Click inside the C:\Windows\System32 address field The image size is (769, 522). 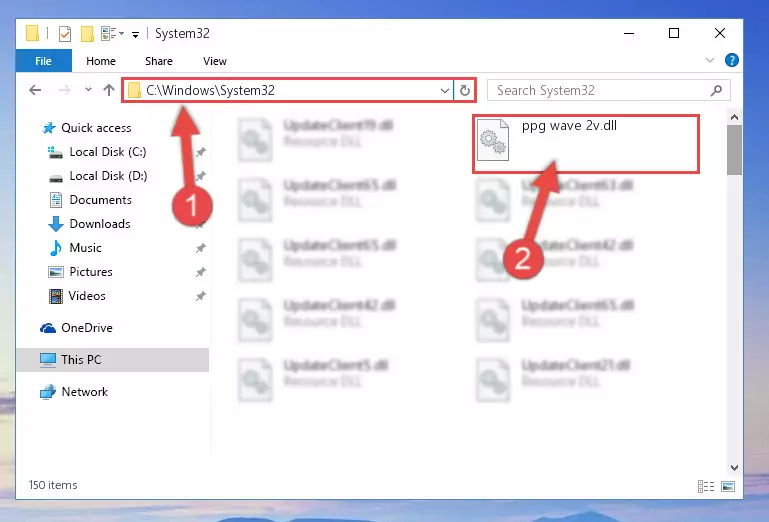287,90
